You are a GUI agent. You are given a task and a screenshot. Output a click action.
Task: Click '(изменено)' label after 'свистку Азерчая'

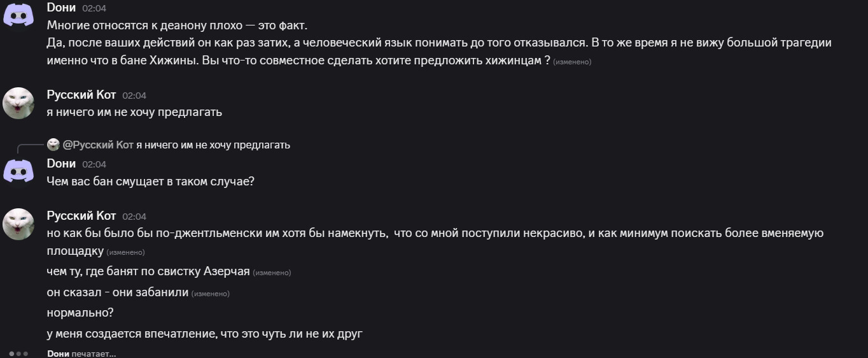pyautogui.click(x=272, y=273)
